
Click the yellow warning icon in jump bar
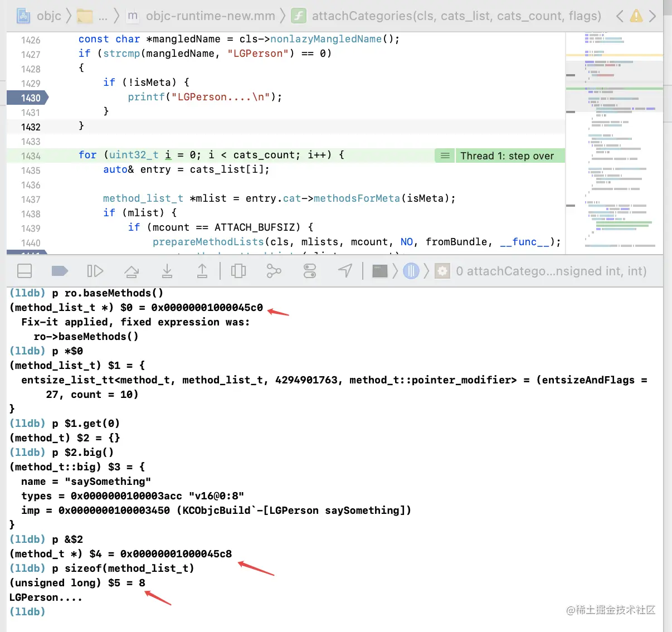tap(636, 16)
